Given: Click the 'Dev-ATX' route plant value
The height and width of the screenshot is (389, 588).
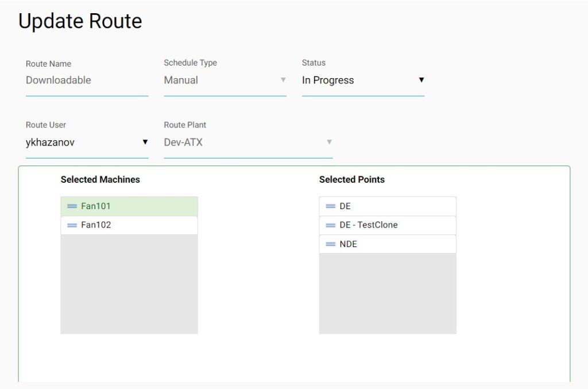Looking at the screenshot, I should point(183,142).
